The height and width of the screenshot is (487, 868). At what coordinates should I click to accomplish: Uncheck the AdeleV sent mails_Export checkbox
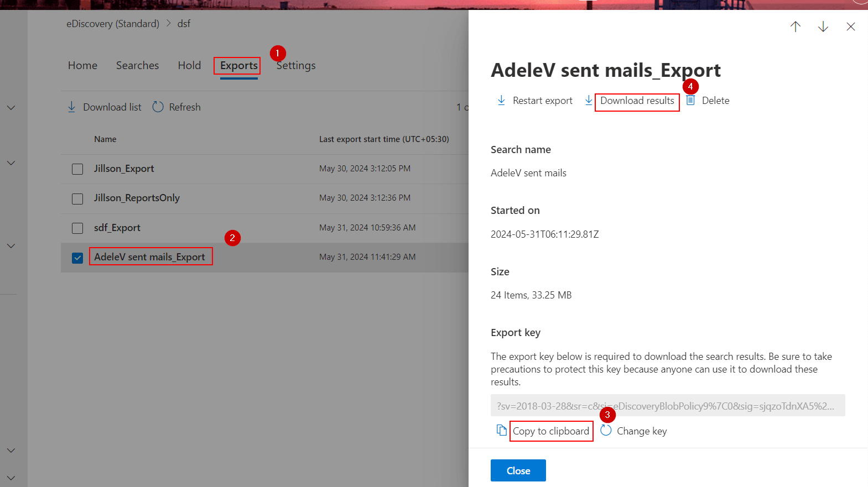[77, 258]
